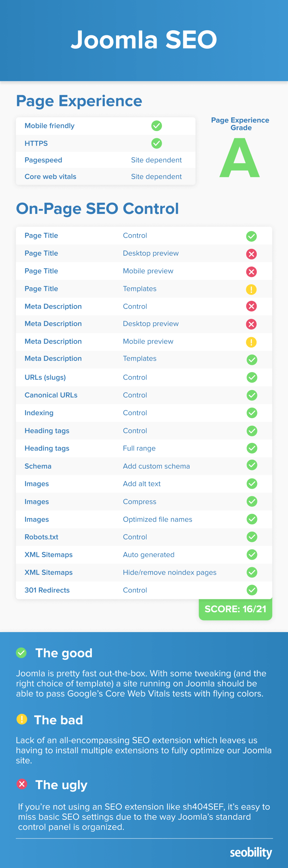Click the green check for Robots.txt Control
The width and height of the screenshot is (288, 868).
point(252,537)
